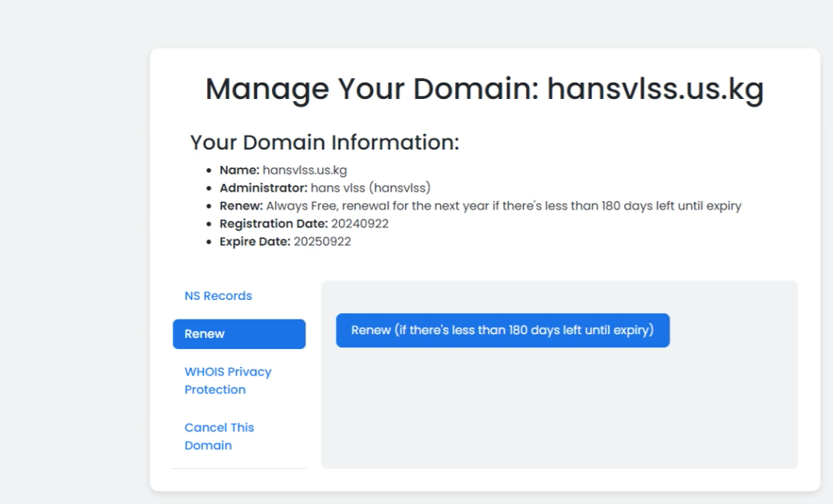
Task: Select the Renew sidebar tab
Action: coord(238,334)
